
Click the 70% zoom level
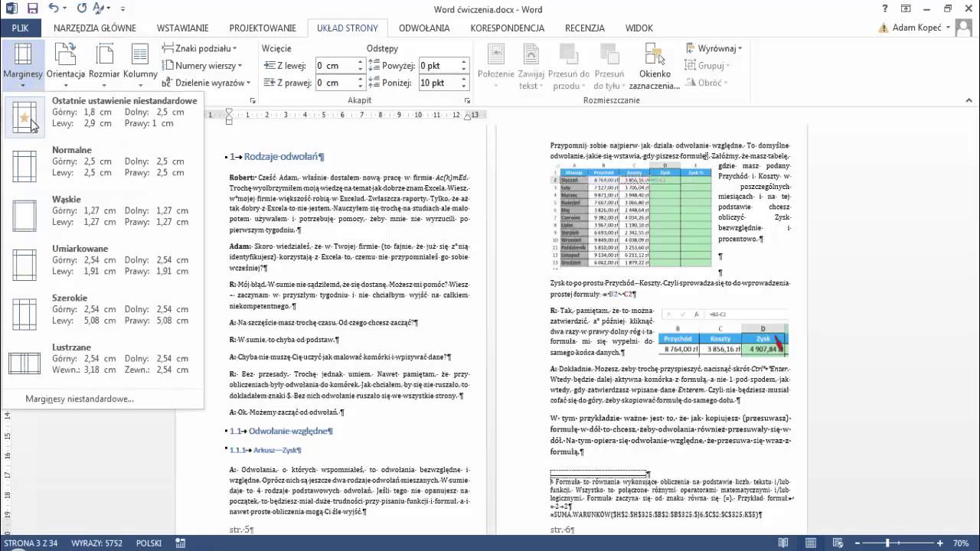[x=961, y=543]
